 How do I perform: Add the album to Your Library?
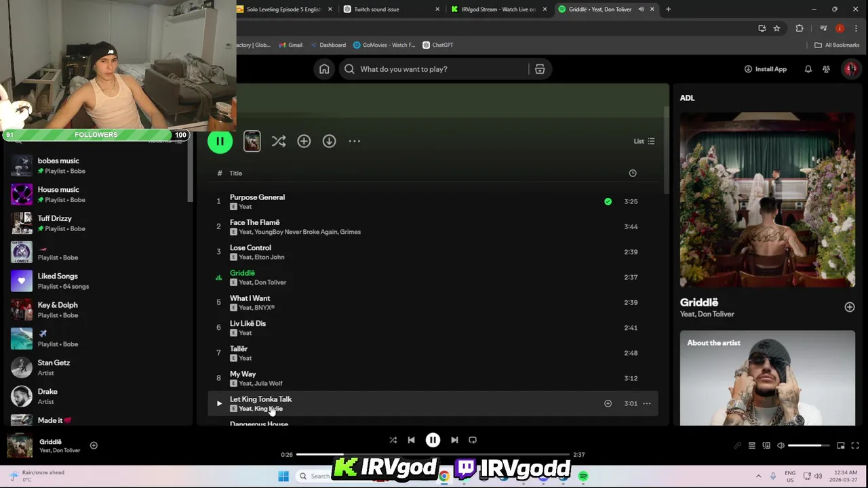[x=304, y=141]
